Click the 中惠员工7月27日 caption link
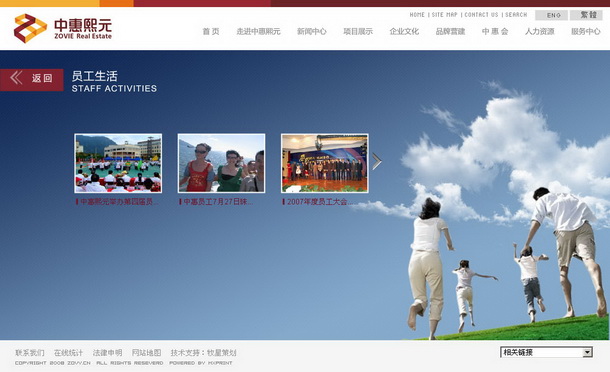610x372 pixels. (x=217, y=202)
